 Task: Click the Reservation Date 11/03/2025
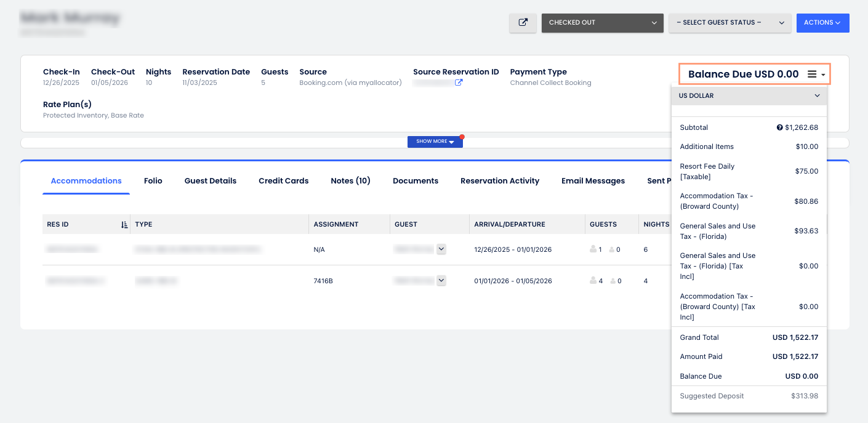coord(199,83)
